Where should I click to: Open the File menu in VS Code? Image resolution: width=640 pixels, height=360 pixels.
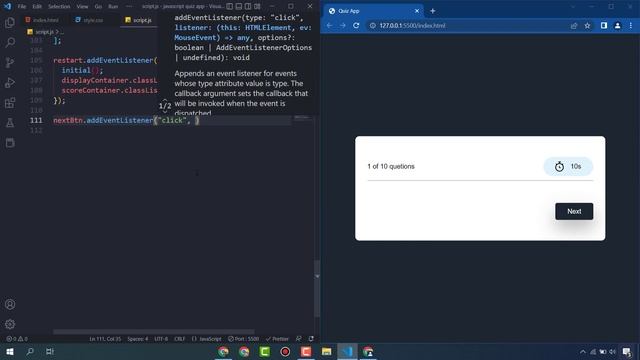tap(22, 7)
